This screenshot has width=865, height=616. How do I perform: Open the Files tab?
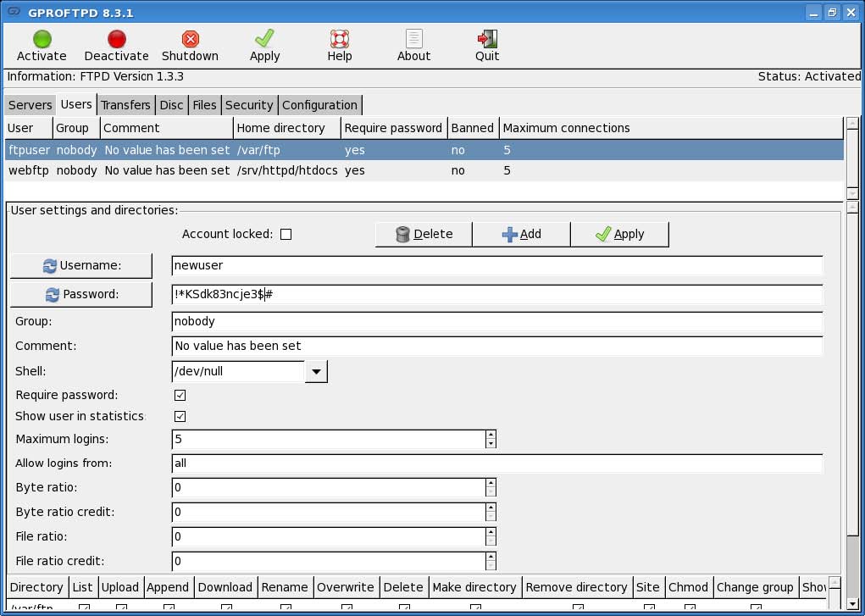tap(205, 105)
